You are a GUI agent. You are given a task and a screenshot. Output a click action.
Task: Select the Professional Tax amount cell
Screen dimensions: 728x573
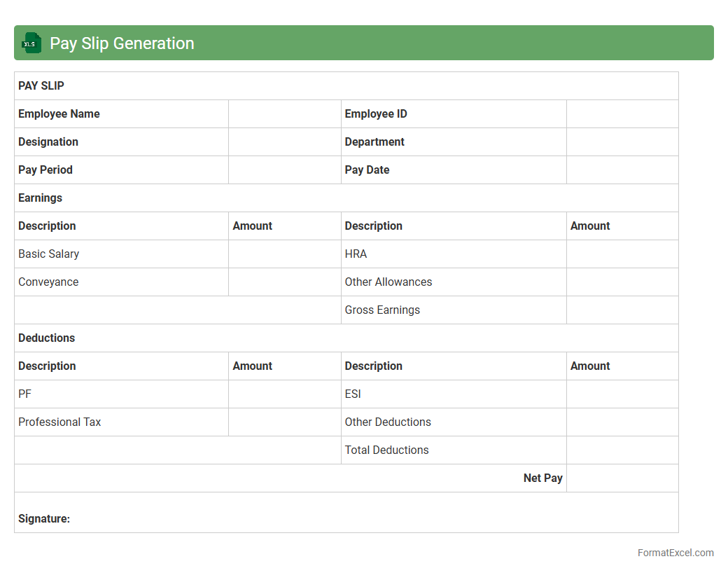pyautogui.click(x=284, y=422)
